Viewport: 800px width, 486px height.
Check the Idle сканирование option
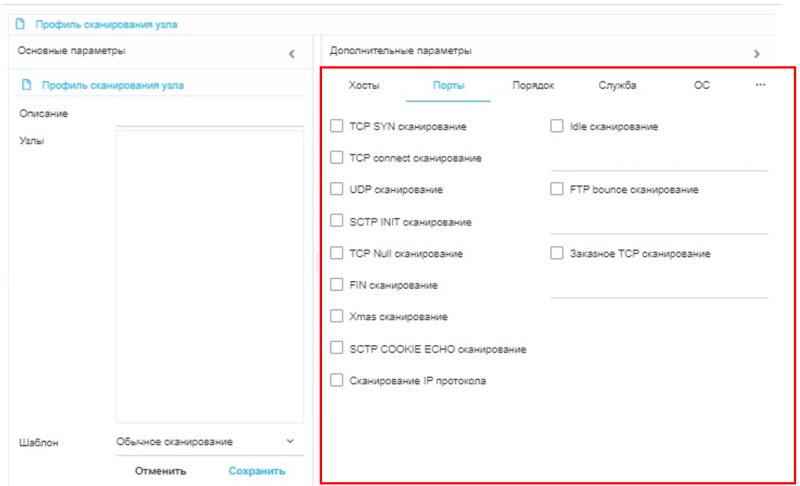click(x=557, y=126)
